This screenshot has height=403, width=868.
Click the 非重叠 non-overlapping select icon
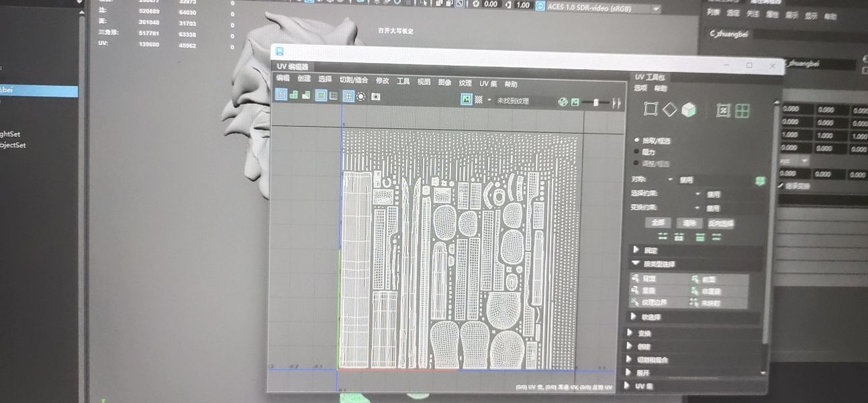click(695, 292)
